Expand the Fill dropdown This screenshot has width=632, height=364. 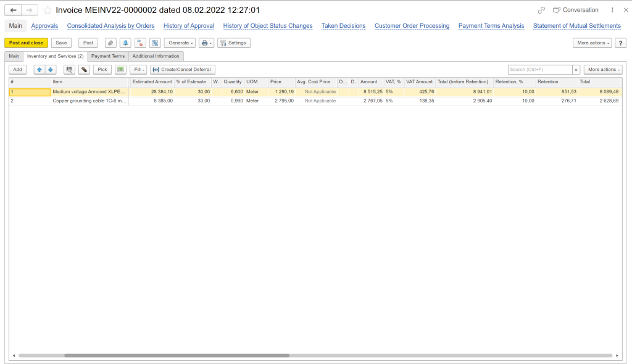tap(138, 70)
